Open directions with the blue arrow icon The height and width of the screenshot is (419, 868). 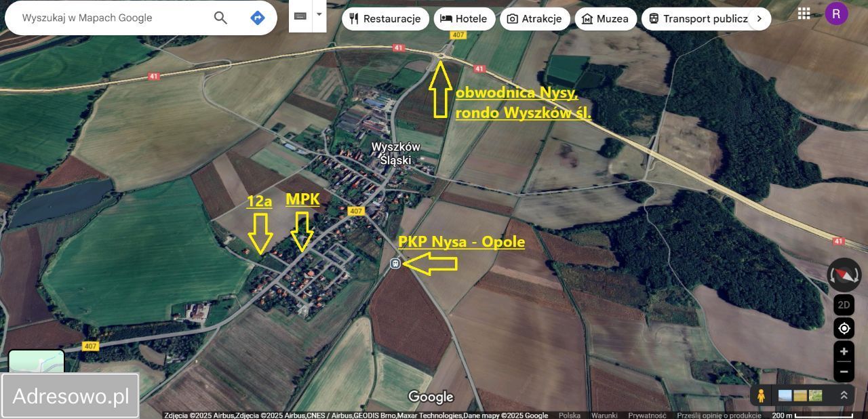[x=257, y=18]
